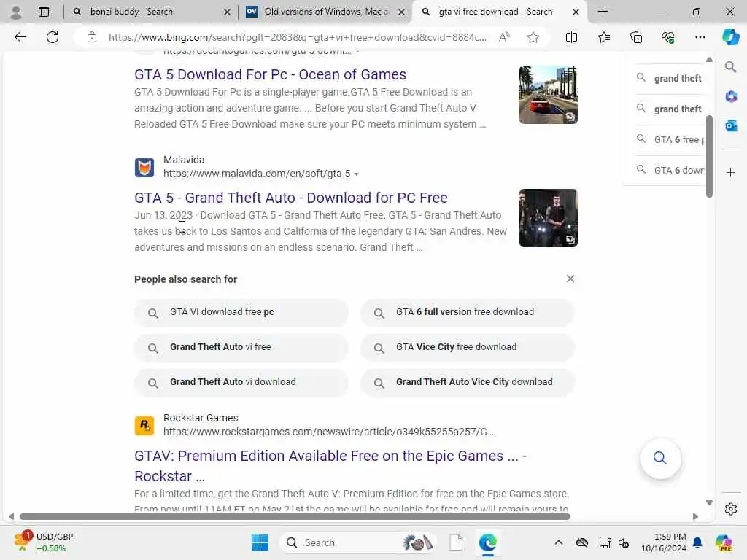
Task: Open new tab with plus button
Action: [x=603, y=12]
